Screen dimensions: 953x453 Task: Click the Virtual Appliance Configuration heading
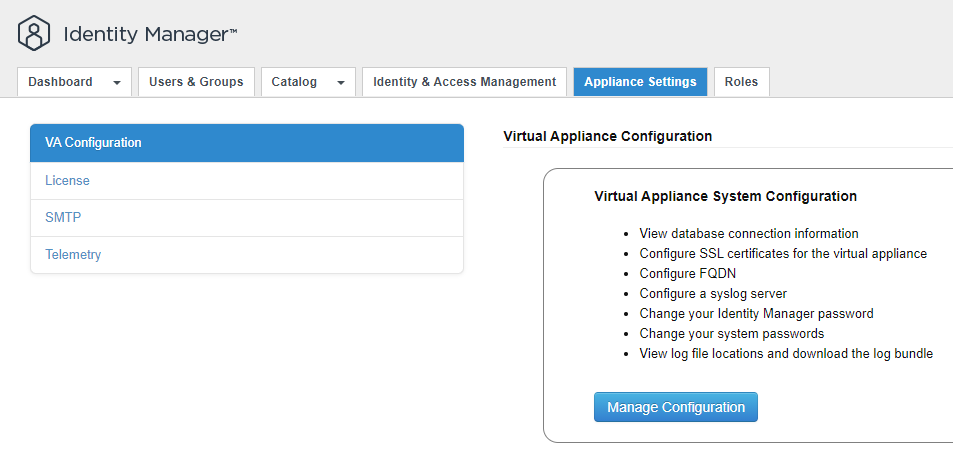coord(608,136)
